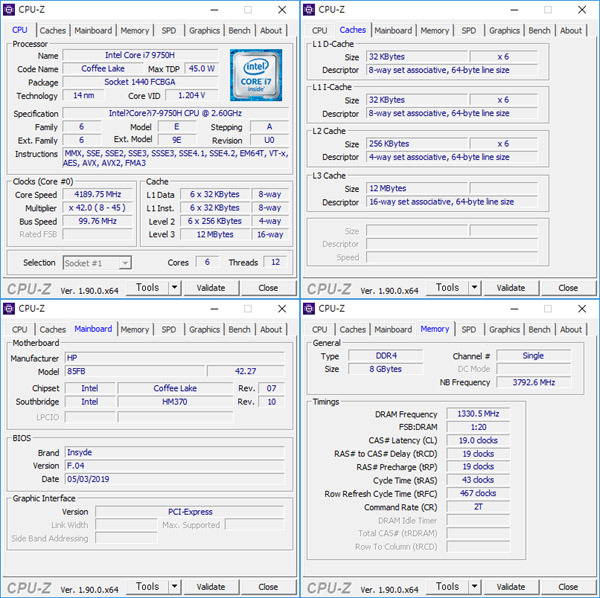Click CPU-Z app icon in Mainboard window title bar
The width and height of the screenshot is (600, 598).
point(9,308)
